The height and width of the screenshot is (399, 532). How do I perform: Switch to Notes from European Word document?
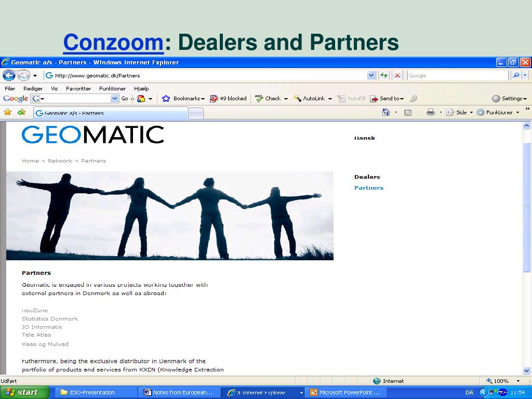click(x=179, y=392)
